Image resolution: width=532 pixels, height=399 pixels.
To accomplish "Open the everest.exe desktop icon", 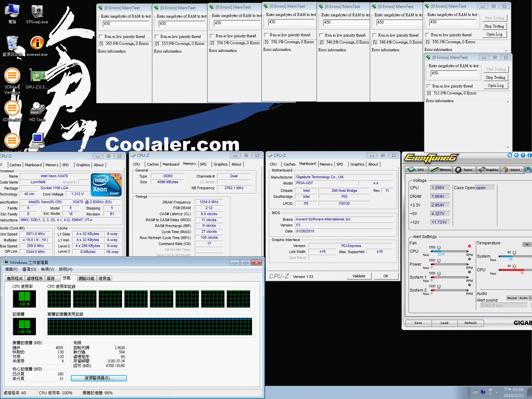I will [x=37, y=46].
